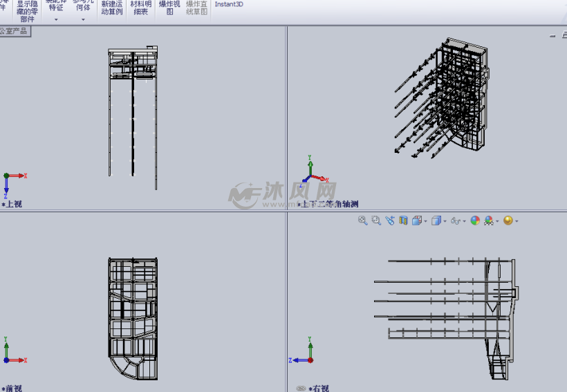Click the isometric view coordinate triad
This screenshot has width=567, height=392.
[314, 171]
